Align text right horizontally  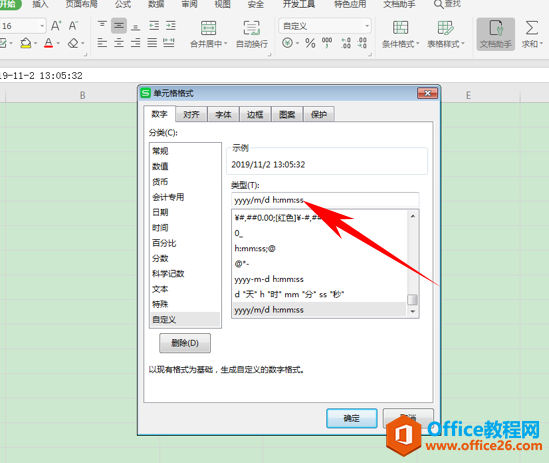point(135,43)
